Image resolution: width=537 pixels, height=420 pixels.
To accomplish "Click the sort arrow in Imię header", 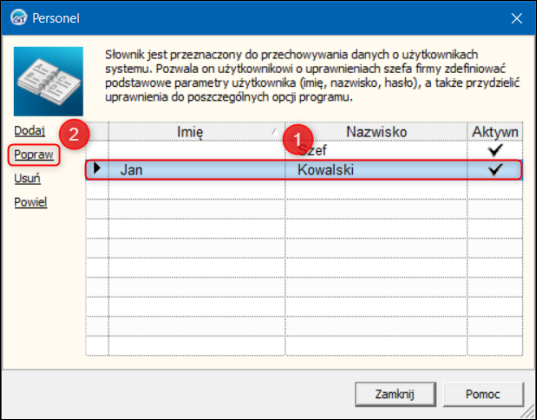I will [x=275, y=132].
